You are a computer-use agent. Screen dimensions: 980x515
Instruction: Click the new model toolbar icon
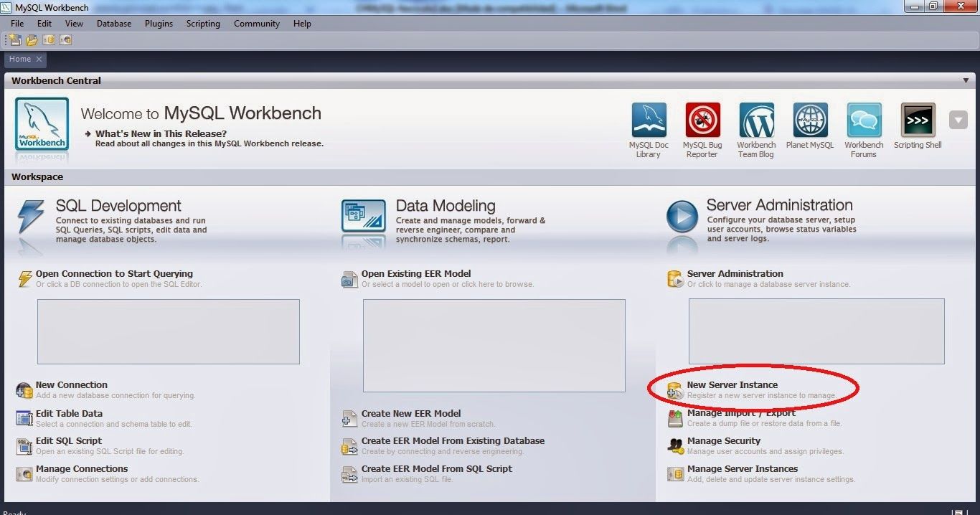click(15, 40)
